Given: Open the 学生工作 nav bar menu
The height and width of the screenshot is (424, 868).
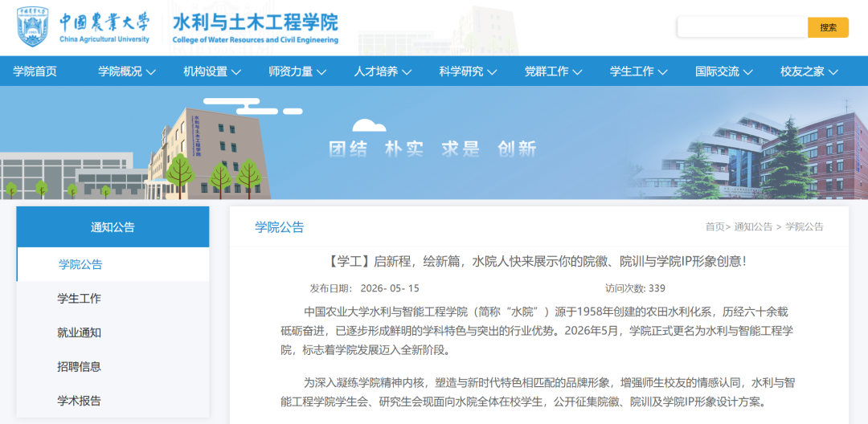Looking at the screenshot, I should point(632,71).
